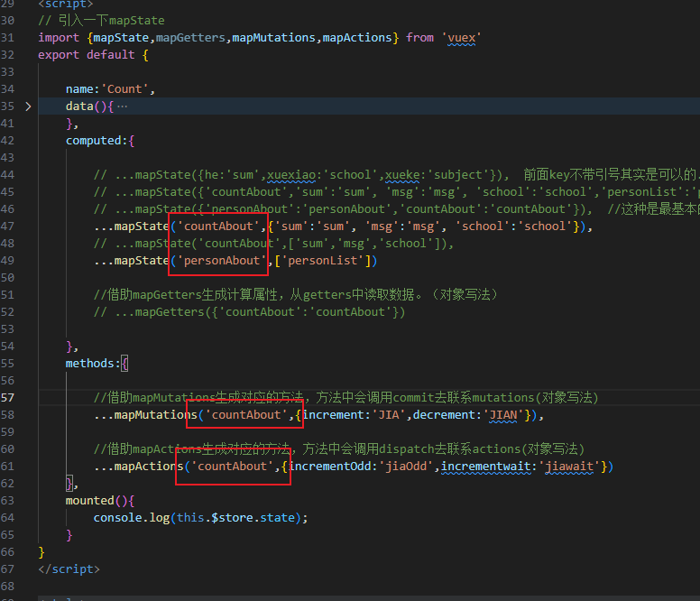Click the 'from' keyword on line 31
The width and height of the screenshot is (700, 601).
(419, 38)
